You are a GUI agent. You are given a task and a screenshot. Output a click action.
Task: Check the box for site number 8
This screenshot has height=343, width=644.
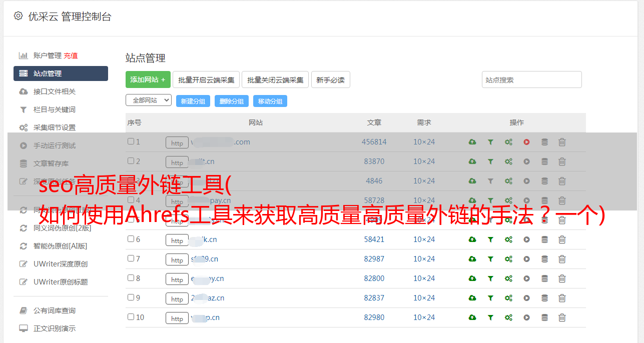tap(131, 278)
